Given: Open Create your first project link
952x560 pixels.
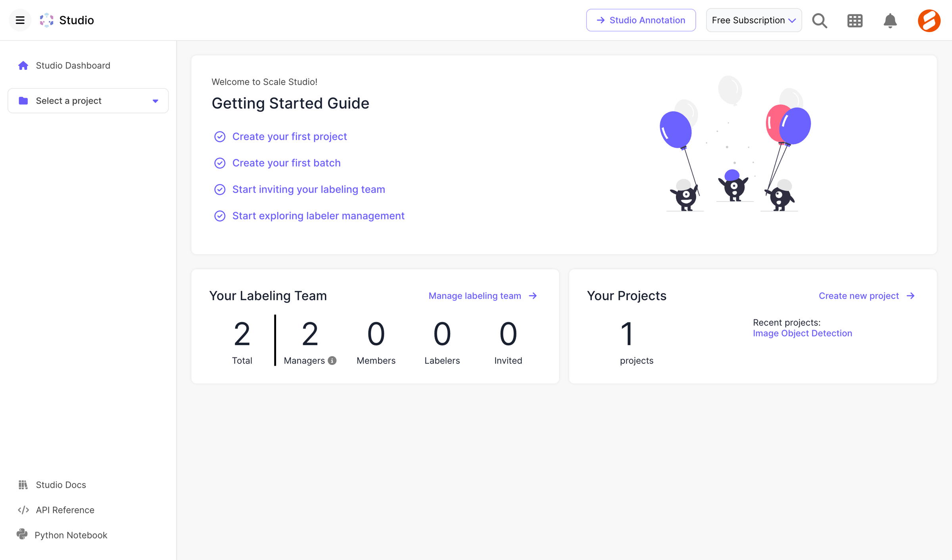Looking at the screenshot, I should 290,136.
